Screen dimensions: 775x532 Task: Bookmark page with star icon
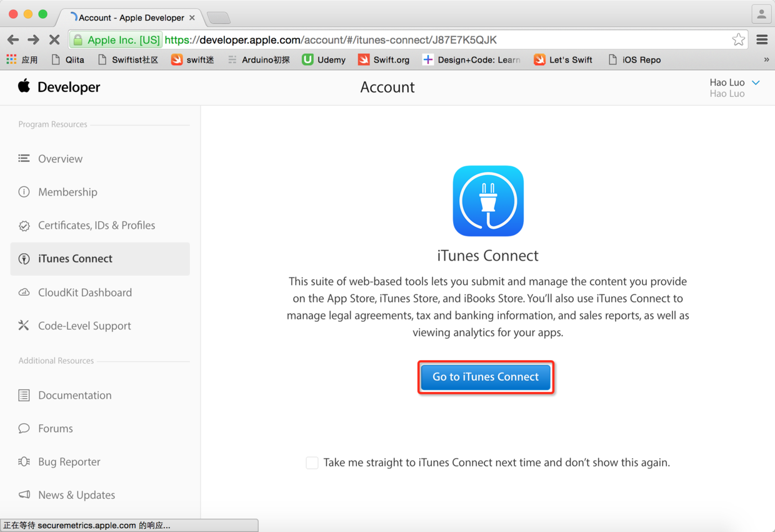[x=738, y=39]
